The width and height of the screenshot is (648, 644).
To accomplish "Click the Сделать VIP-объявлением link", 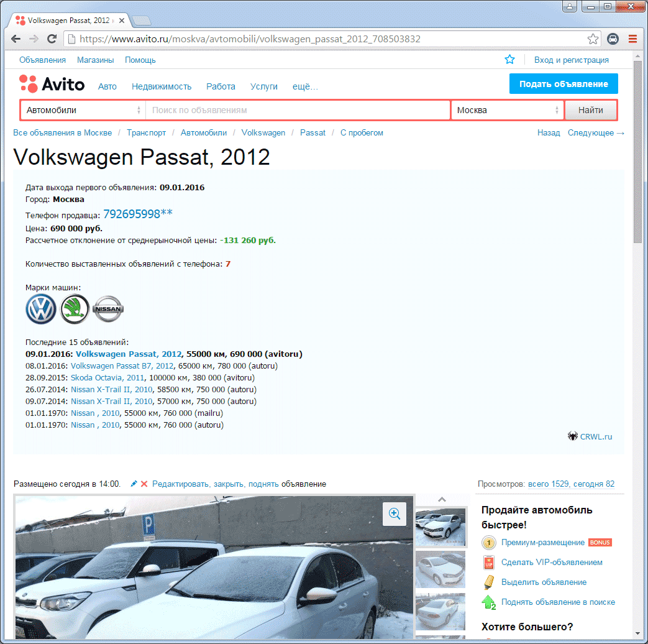I will click(552, 563).
